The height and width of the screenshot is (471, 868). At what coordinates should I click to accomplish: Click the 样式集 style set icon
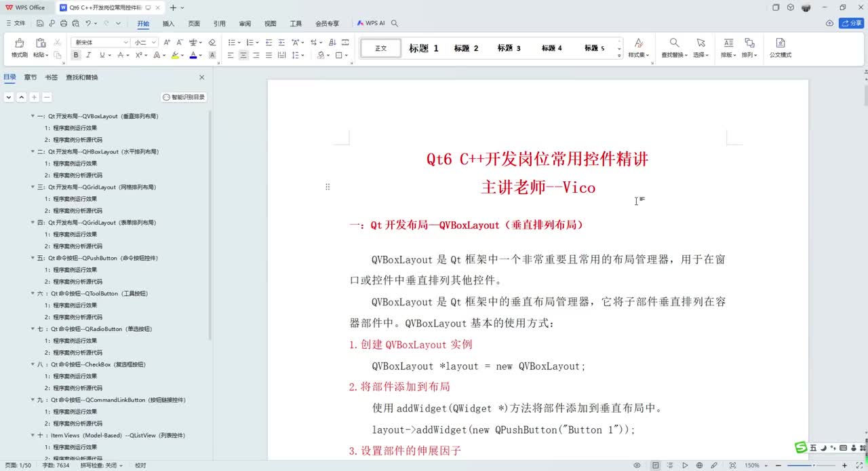(638, 43)
